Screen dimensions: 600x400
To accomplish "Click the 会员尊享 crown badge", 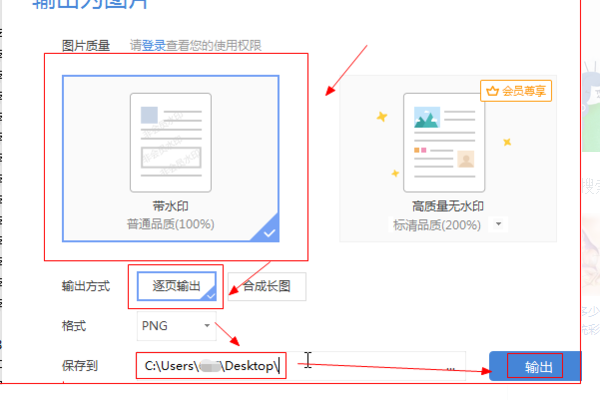I will point(516,91).
